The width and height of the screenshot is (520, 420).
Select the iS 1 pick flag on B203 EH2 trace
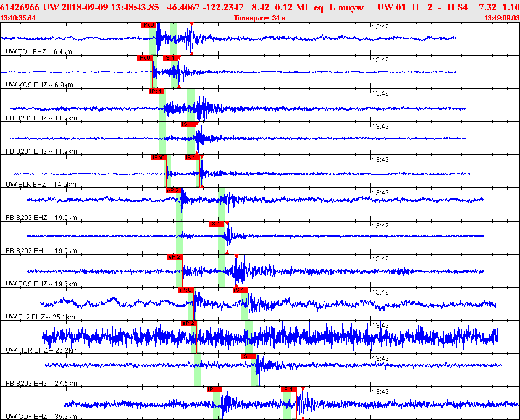click(x=249, y=356)
